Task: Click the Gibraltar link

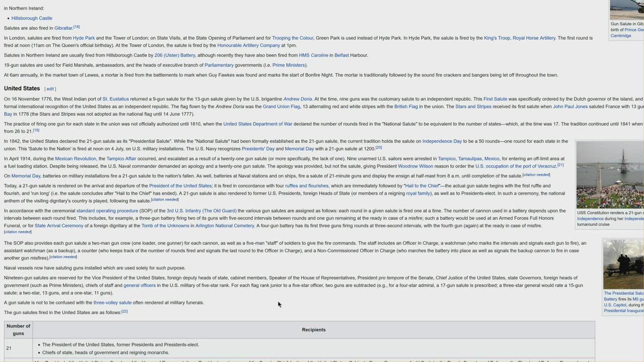Action: 63,28
